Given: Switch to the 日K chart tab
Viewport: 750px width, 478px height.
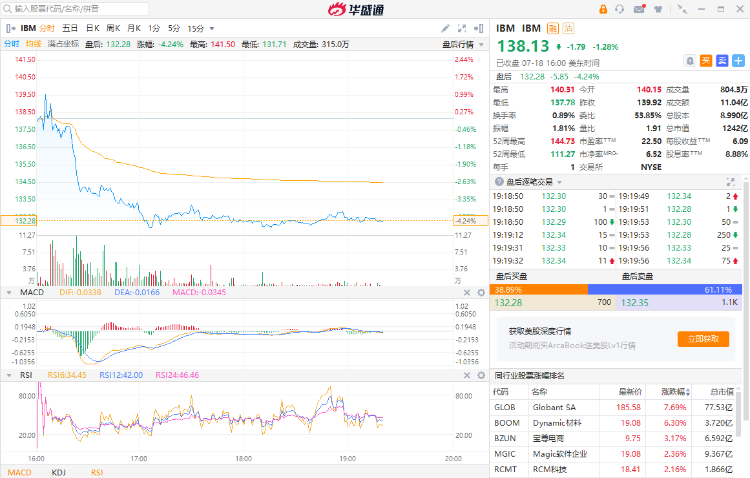Looking at the screenshot, I should click(x=92, y=28).
